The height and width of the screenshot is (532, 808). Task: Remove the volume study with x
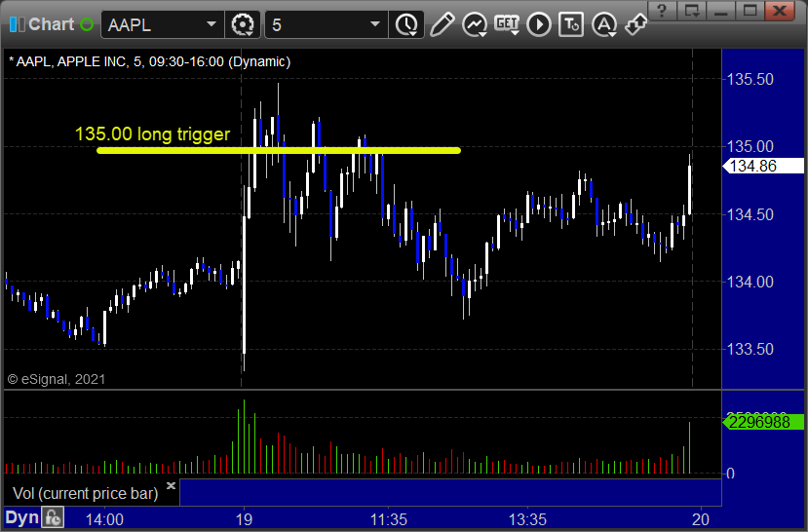(x=172, y=485)
